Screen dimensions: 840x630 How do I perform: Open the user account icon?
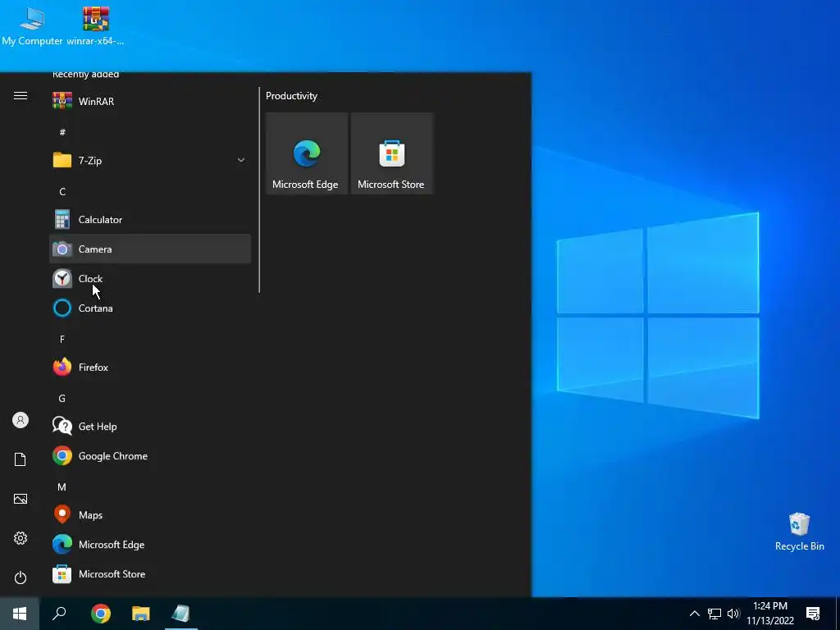tap(21, 420)
